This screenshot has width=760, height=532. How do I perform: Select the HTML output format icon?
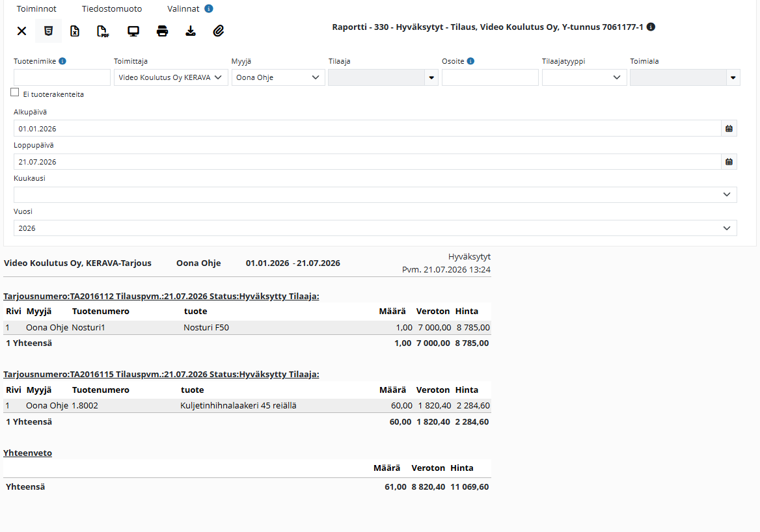[48, 31]
